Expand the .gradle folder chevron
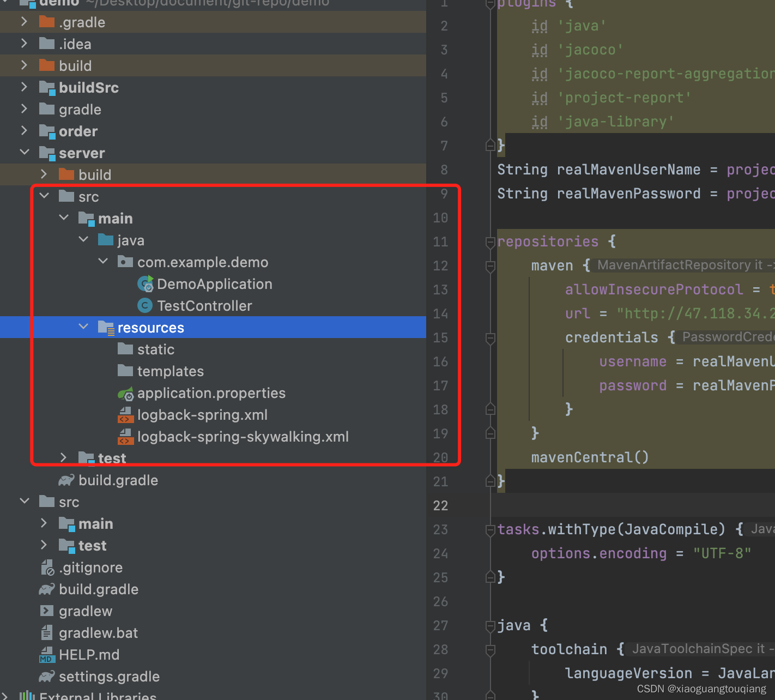 (x=24, y=22)
